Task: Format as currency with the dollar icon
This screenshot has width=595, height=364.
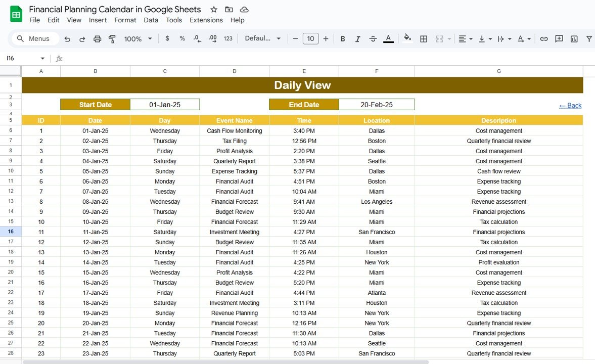Action: pos(167,38)
